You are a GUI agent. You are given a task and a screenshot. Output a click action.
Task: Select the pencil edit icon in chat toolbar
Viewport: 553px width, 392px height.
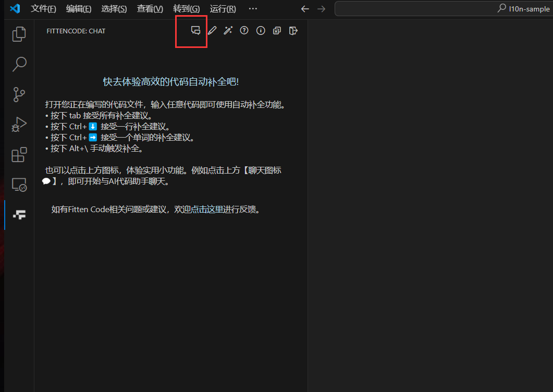(212, 30)
